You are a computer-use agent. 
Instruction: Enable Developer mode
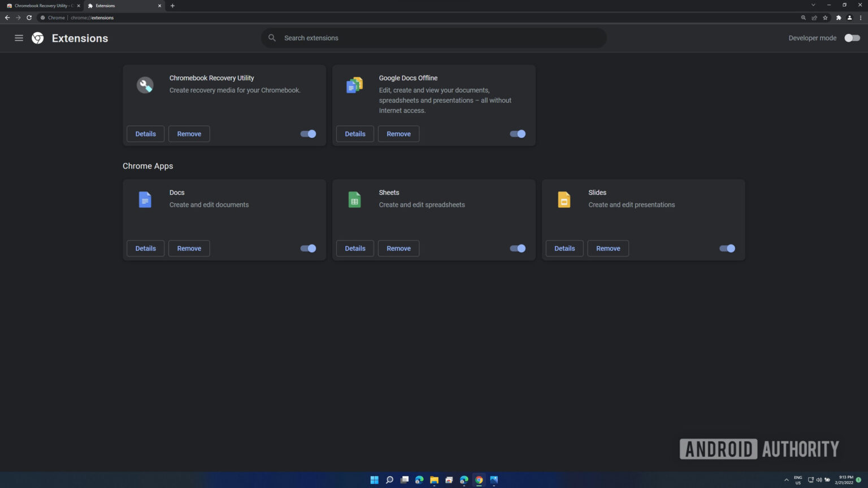(x=852, y=38)
